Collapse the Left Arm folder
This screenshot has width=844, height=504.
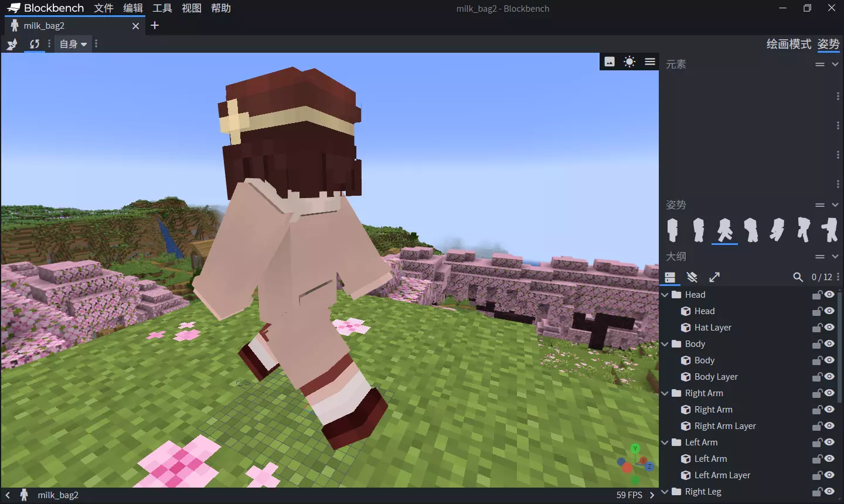(x=665, y=442)
